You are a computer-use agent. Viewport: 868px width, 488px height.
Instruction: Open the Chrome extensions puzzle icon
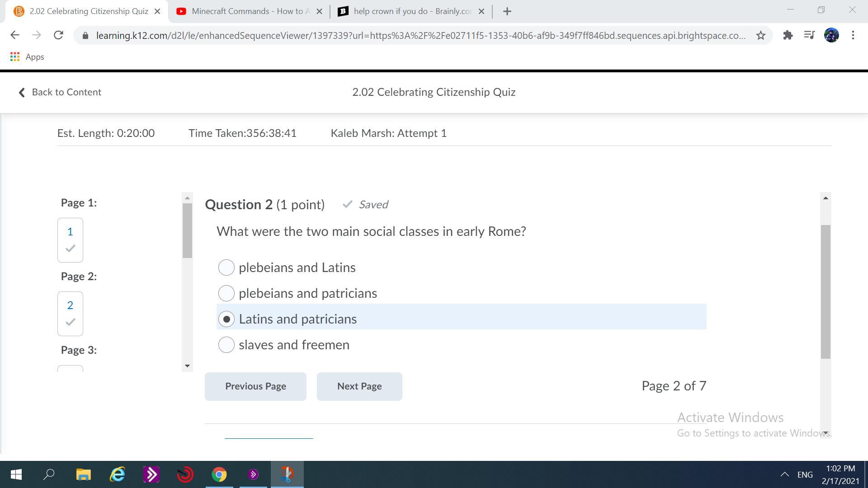point(788,35)
